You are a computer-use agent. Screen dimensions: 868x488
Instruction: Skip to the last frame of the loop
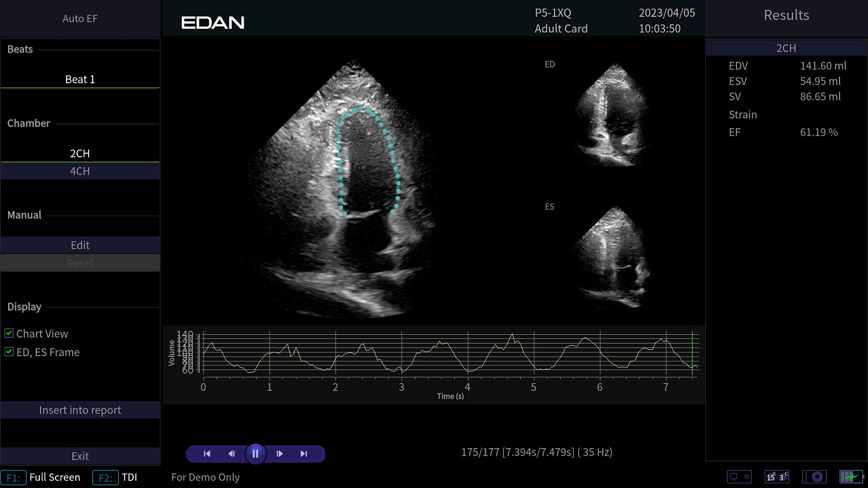click(x=303, y=453)
